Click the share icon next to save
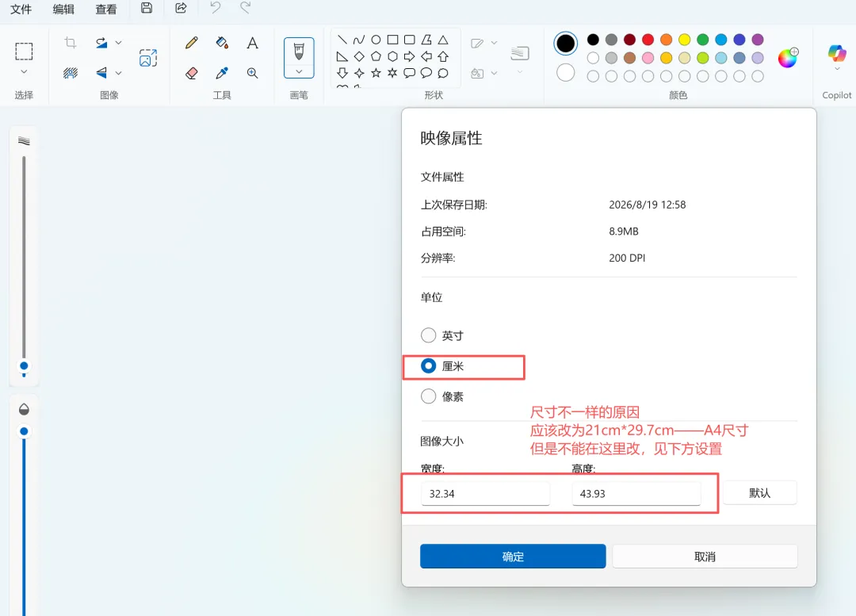 tap(181, 8)
